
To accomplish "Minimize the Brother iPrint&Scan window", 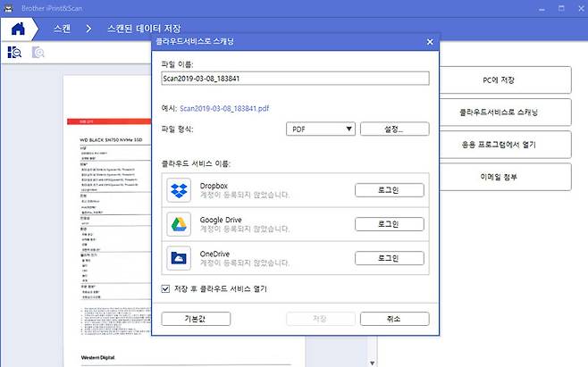I will [x=542, y=9].
